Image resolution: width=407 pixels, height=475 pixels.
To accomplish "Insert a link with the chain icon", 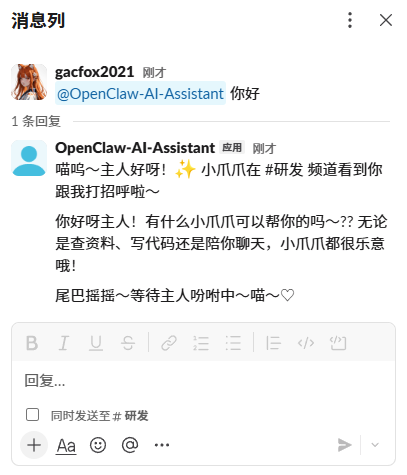I will [169, 343].
